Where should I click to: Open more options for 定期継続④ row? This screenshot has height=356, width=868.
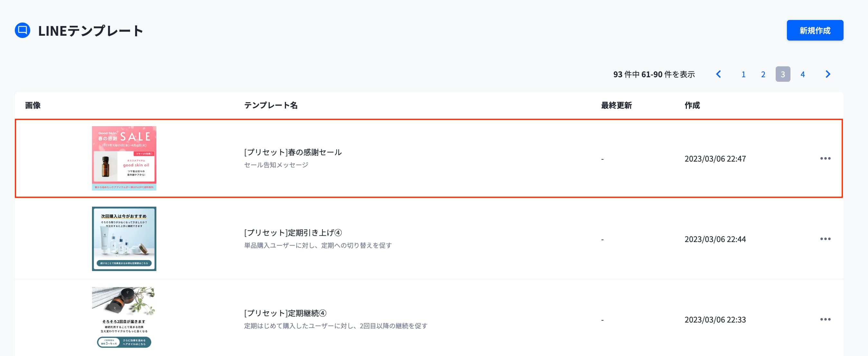(x=825, y=319)
